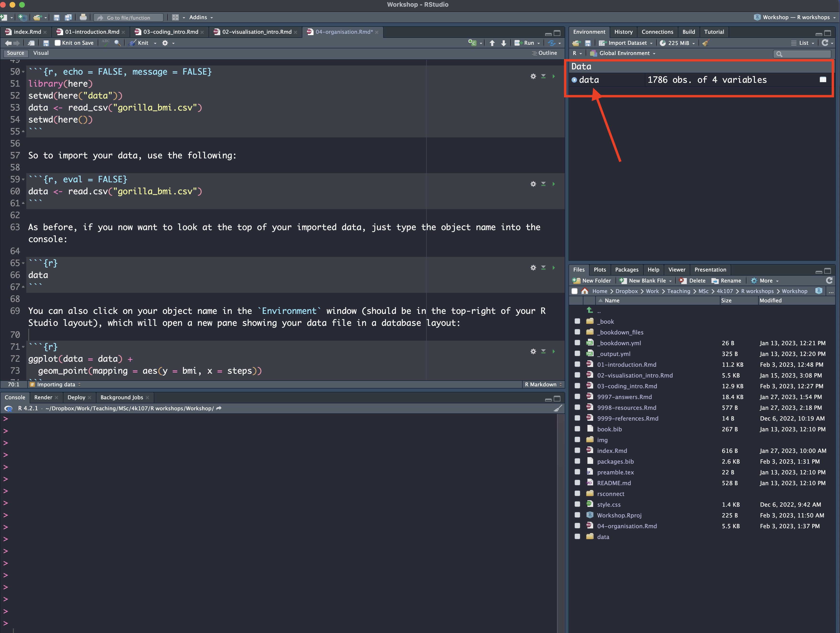840x633 pixels.
Task: Check the box beside index.Rmd file
Action: point(577,450)
